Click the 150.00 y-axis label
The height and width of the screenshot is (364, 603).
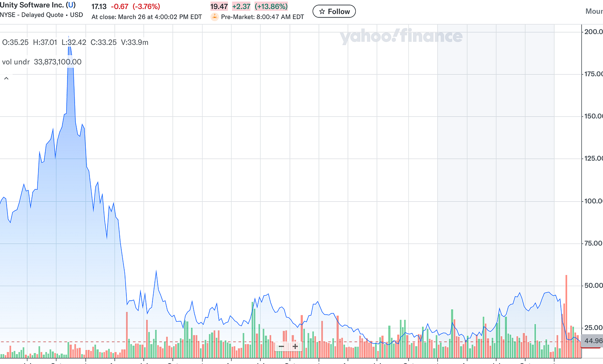[x=593, y=116]
